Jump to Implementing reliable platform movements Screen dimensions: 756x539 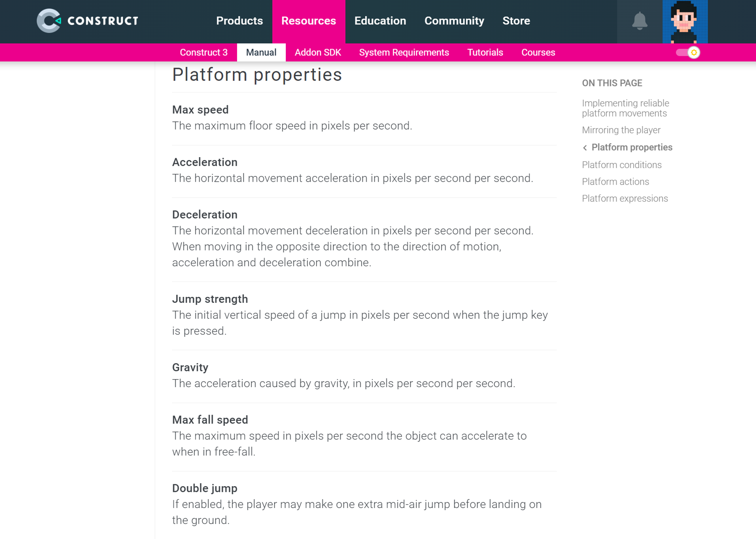click(625, 108)
